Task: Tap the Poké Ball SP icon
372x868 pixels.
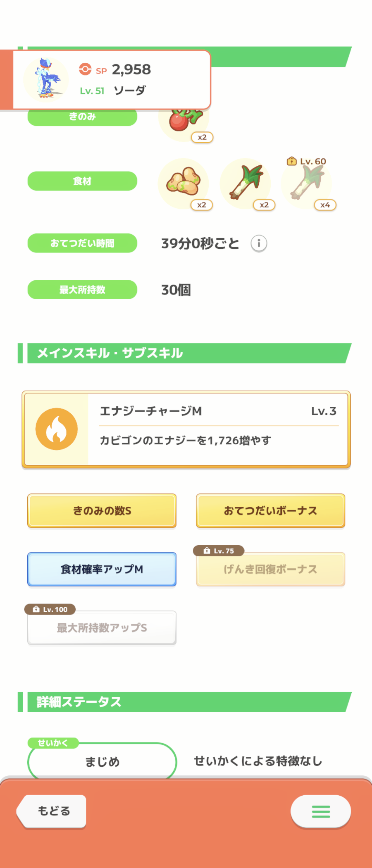Action: [85, 69]
